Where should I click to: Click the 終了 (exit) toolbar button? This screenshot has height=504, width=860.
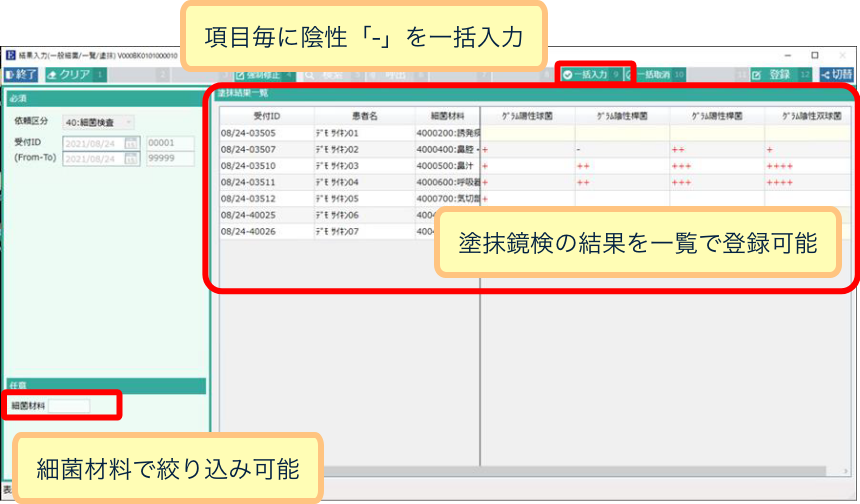pos(22,75)
